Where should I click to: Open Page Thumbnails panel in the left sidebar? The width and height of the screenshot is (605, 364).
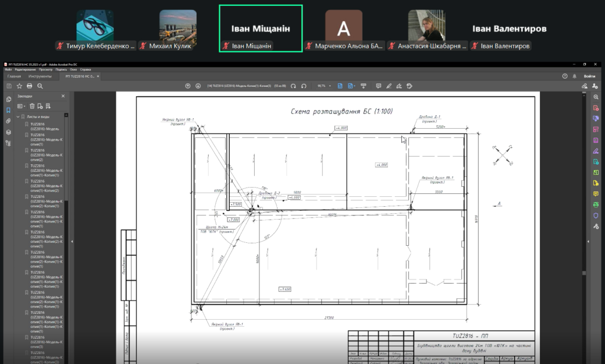pos(8,99)
